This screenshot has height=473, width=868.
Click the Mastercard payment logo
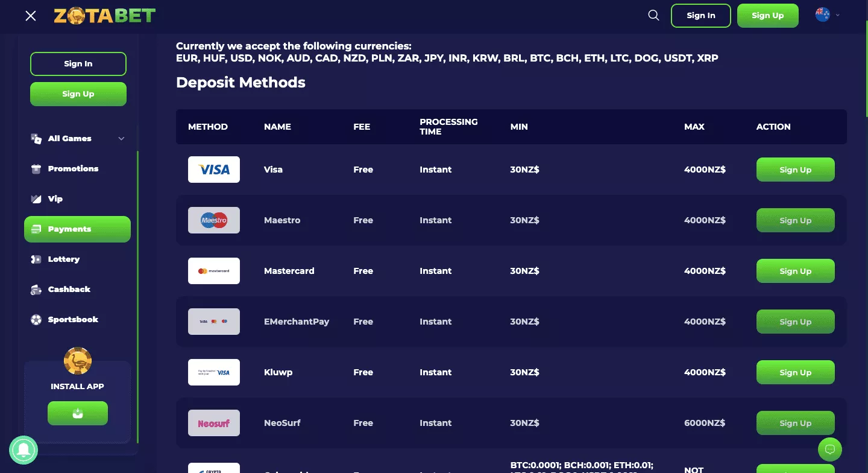[214, 271]
